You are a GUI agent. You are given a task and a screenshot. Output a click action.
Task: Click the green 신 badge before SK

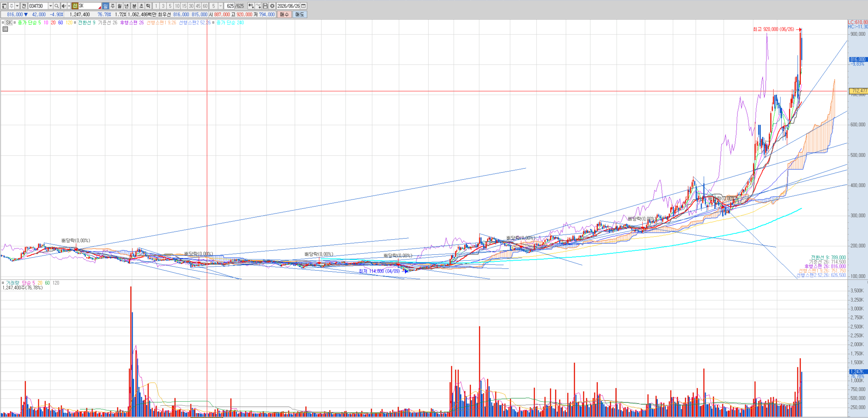[75, 6]
